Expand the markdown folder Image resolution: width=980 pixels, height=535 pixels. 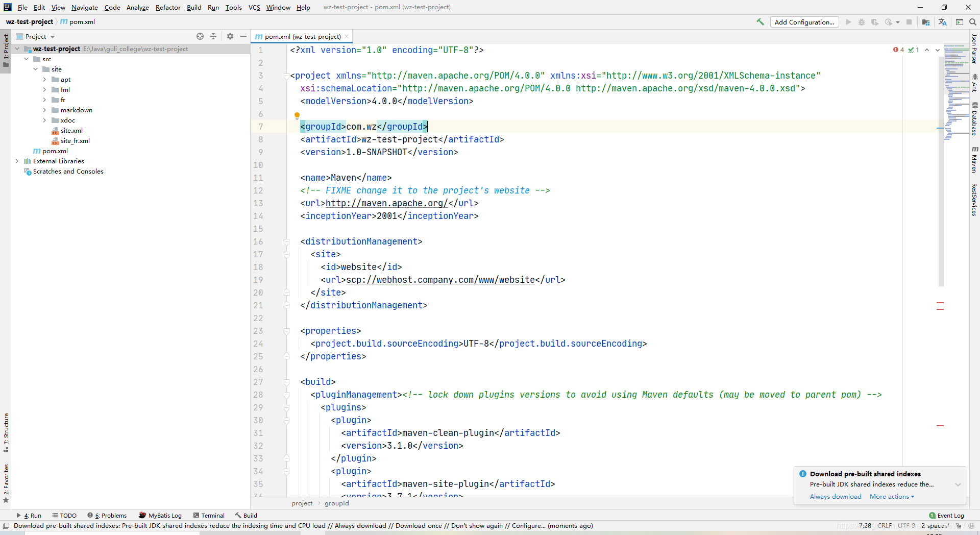44,110
